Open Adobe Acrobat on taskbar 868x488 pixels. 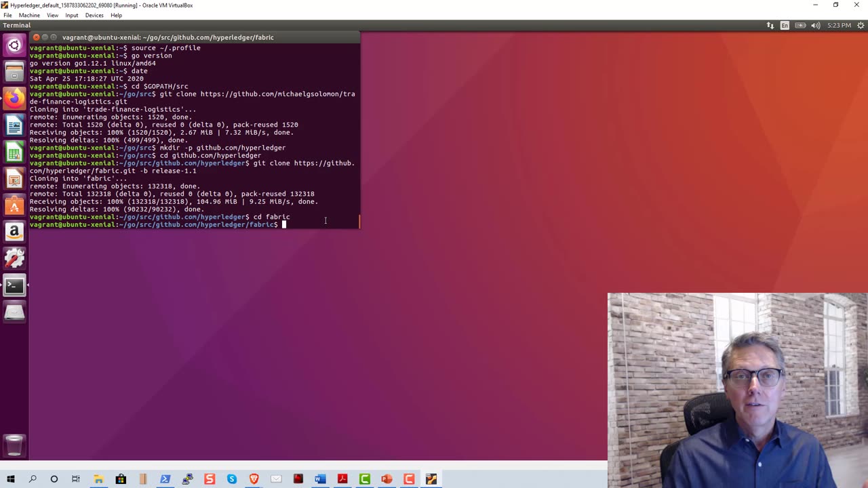[342, 479]
